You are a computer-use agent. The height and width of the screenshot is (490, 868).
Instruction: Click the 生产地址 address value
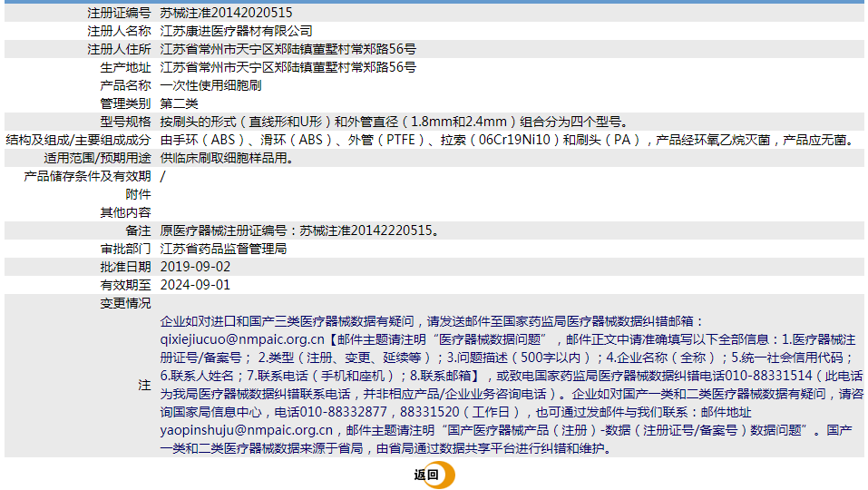(288, 67)
